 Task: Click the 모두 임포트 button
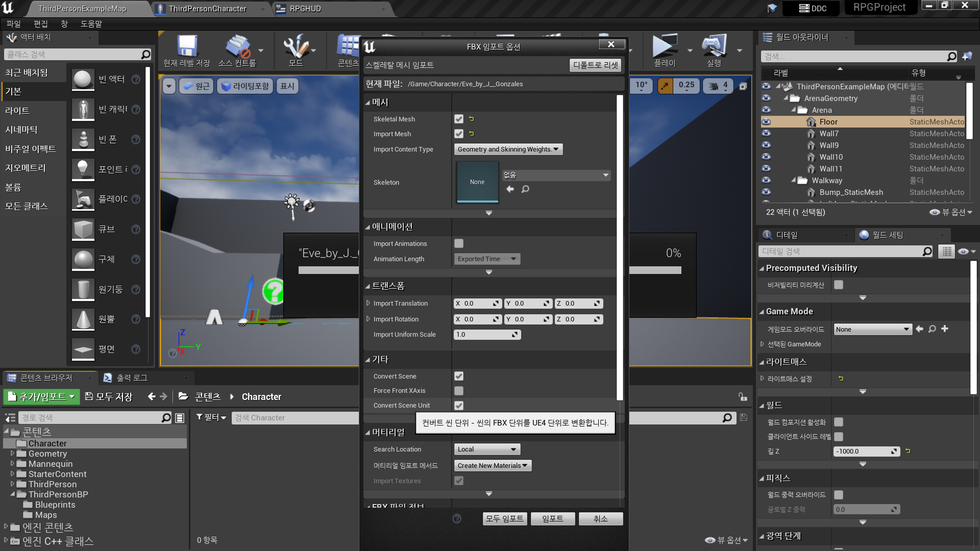point(504,519)
